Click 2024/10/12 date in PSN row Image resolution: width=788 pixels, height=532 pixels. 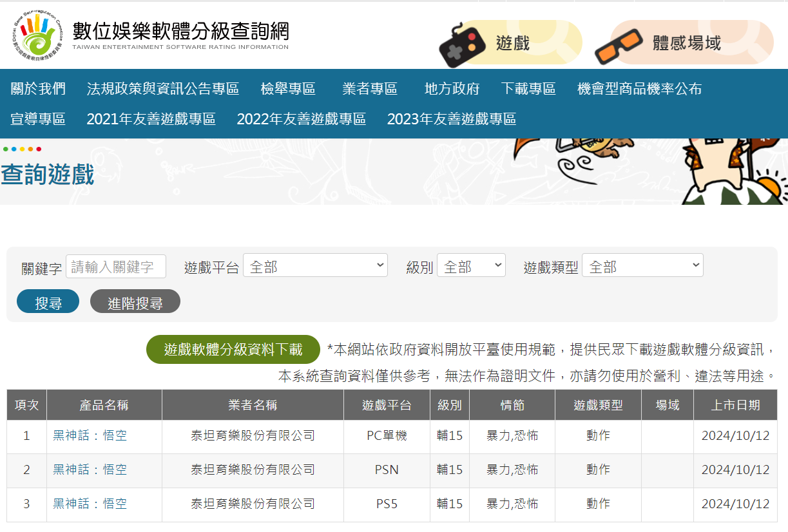736,470
